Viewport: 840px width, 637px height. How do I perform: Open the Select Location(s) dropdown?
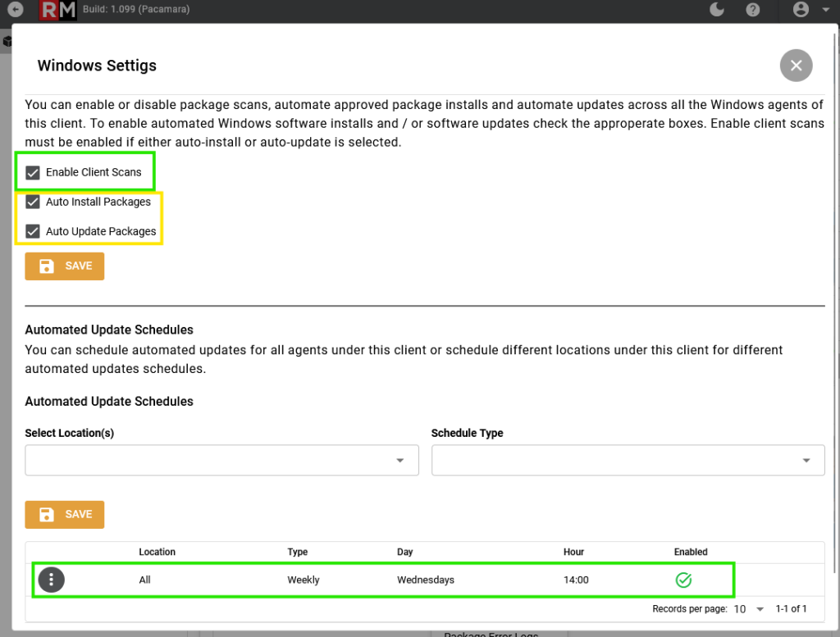221,461
